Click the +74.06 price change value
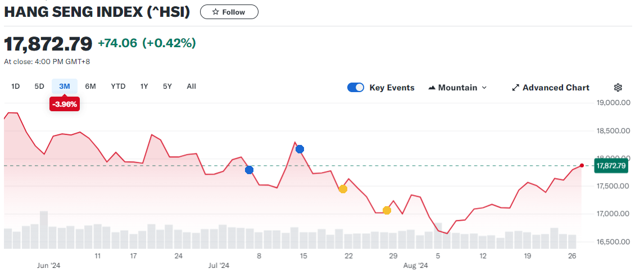The height and width of the screenshot is (273, 644). 117,43
